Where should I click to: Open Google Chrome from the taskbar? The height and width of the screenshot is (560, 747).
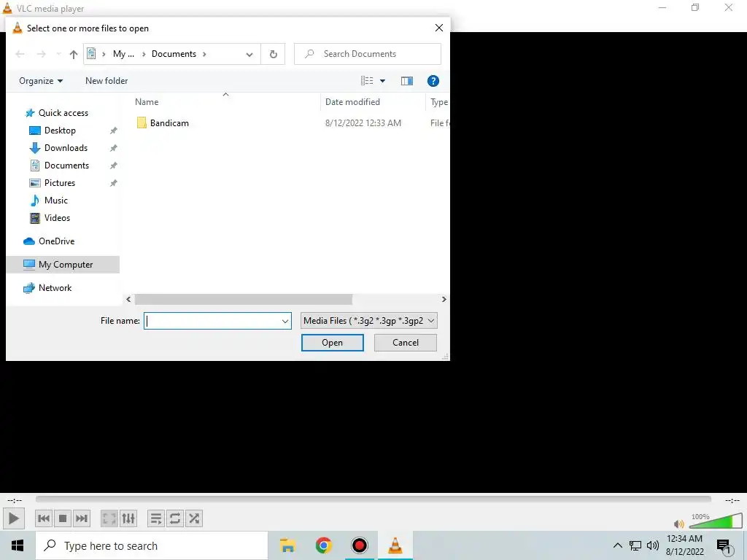click(323, 545)
